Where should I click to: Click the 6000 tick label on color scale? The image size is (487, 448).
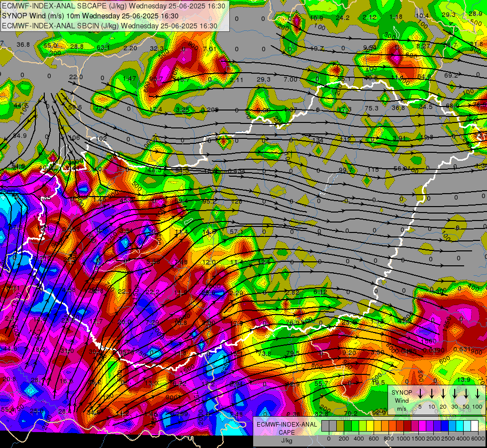point(479,439)
